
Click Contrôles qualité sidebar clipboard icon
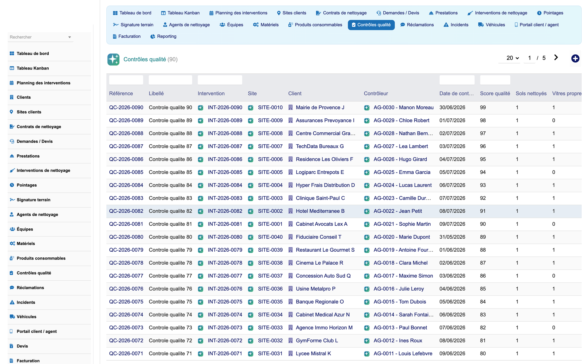pos(11,273)
